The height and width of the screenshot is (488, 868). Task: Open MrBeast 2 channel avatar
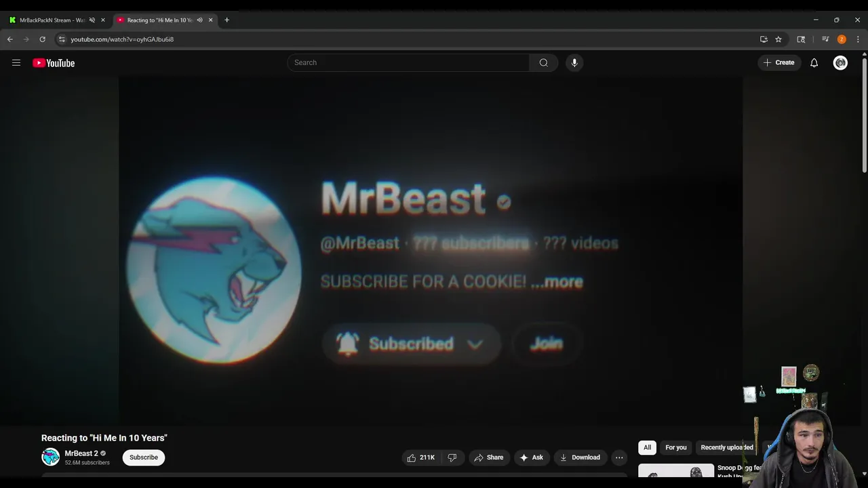(50, 457)
